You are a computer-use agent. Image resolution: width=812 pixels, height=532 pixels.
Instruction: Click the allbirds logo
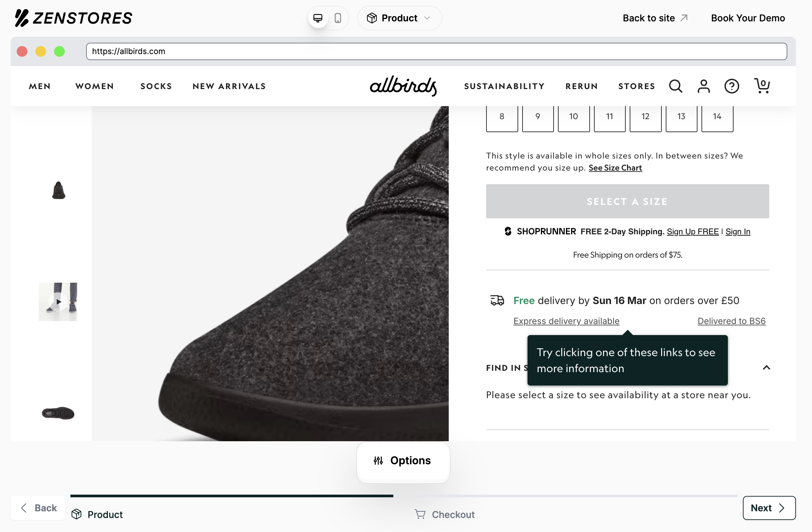[403, 86]
